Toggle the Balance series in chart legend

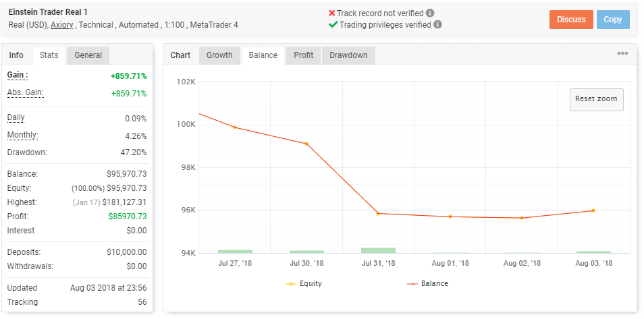click(x=427, y=283)
